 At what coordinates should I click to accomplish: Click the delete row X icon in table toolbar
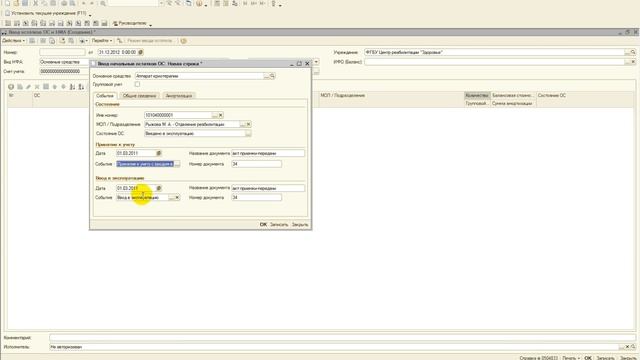[x=37, y=87]
